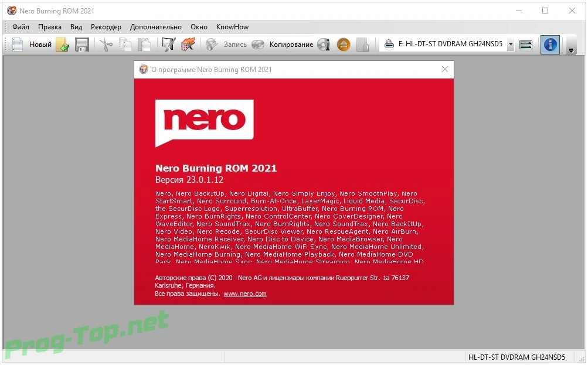Click the Nero icon in About dialog title
This screenshot has height=365, width=588.
point(143,69)
